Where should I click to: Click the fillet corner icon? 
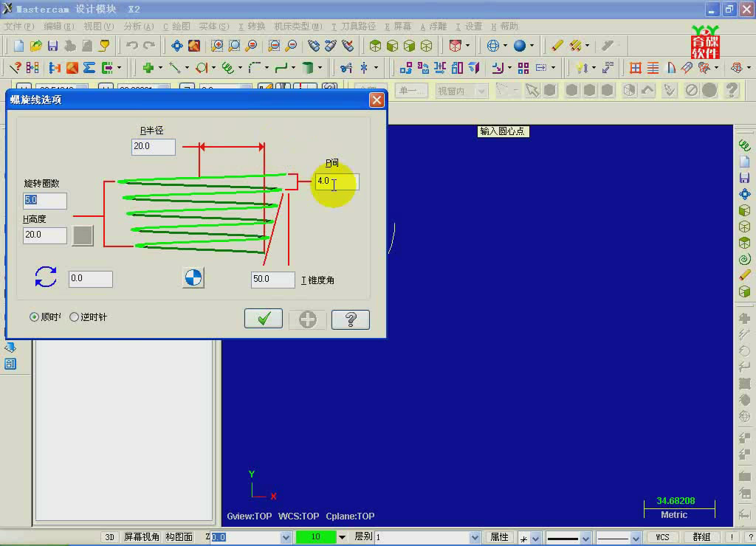point(254,68)
